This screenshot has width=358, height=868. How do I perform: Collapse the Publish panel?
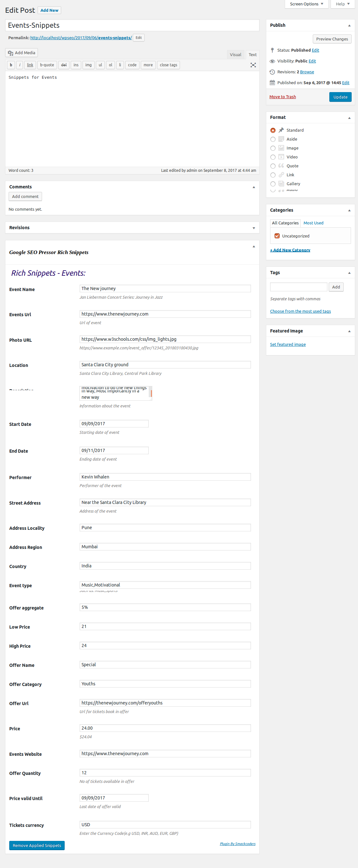point(349,25)
